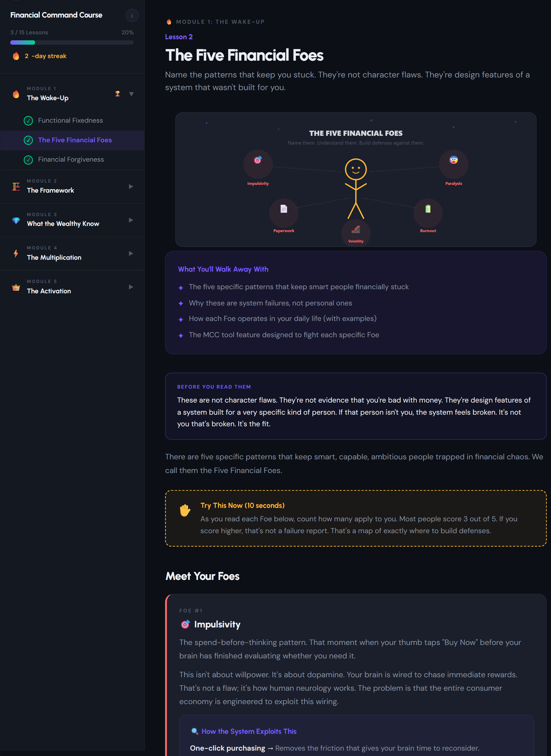This screenshot has width=551, height=756.
Task: Click the course progress bar
Action: [x=72, y=42]
